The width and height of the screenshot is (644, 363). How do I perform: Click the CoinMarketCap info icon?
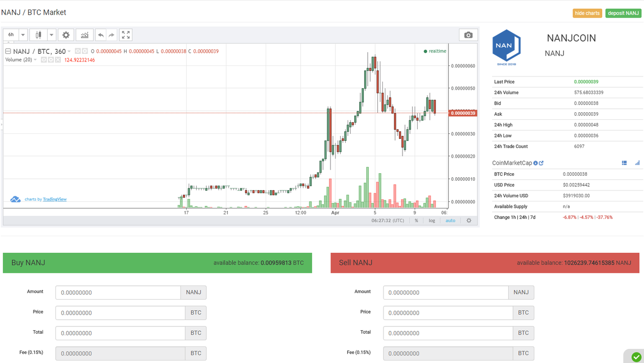click(535, 163)
